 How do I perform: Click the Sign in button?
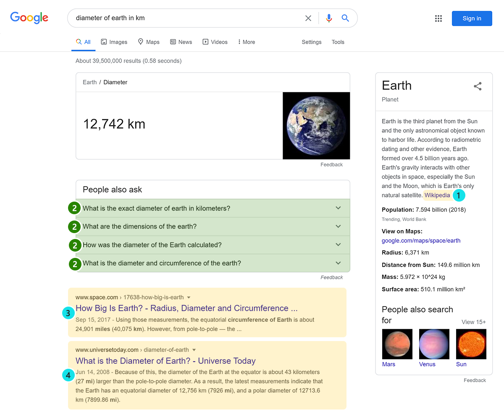coord(472,18)
